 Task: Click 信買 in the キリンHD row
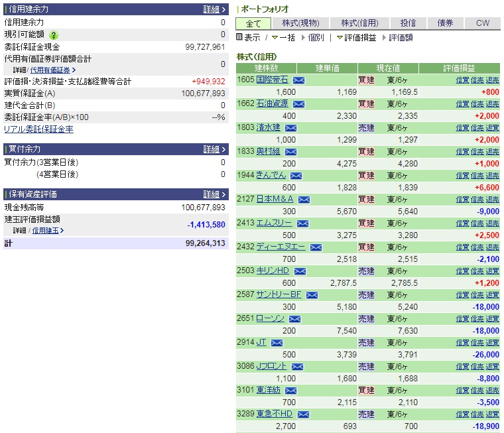tap(462, 271)
